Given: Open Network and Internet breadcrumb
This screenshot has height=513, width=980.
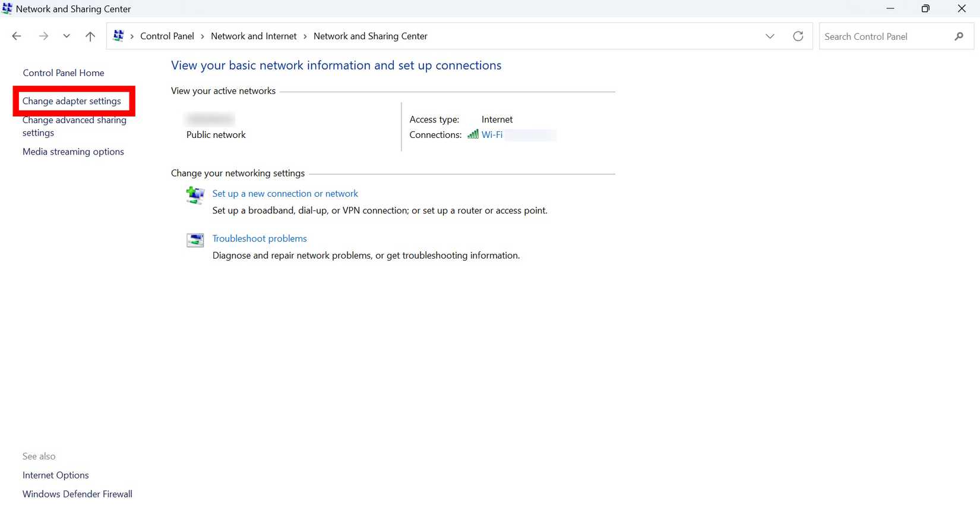Looking at the screenshot, I should pos(254,36).
